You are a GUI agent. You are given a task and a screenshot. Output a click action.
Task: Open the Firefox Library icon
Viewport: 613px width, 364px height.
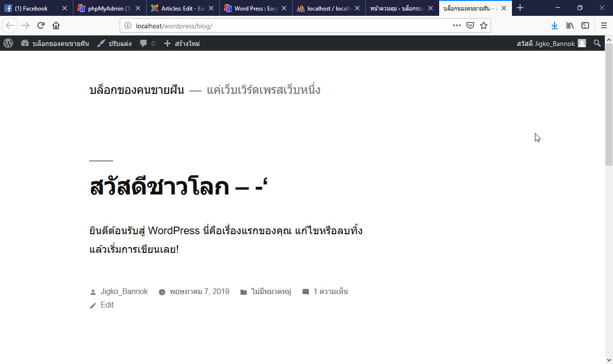(x=569, y=25)
